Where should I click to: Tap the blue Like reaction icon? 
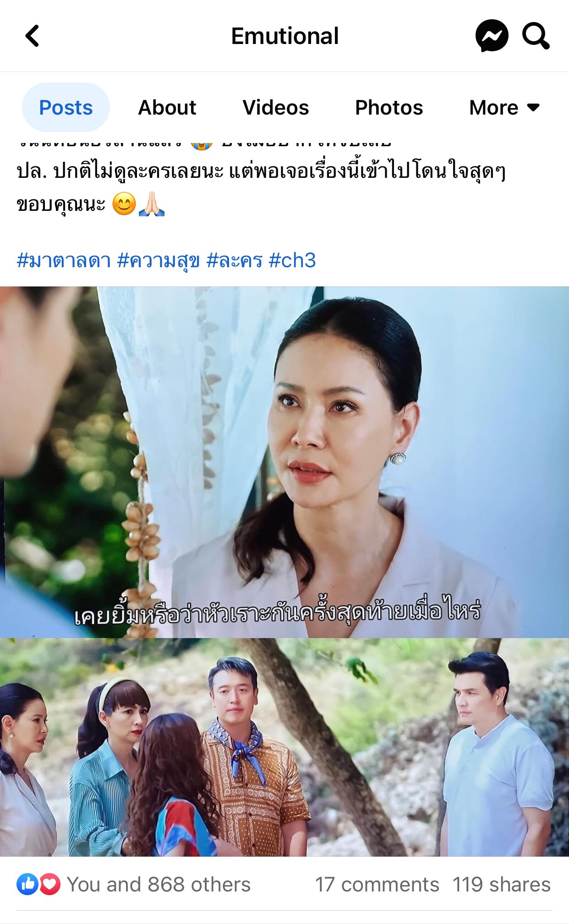click(x=27, y=884)
